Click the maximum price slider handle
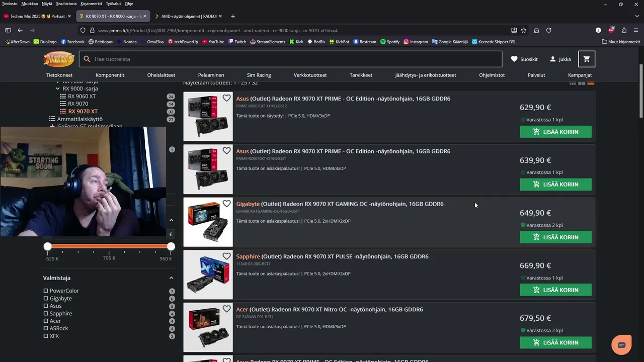This screenshot has height=362, width=644. tap(171, 246)
